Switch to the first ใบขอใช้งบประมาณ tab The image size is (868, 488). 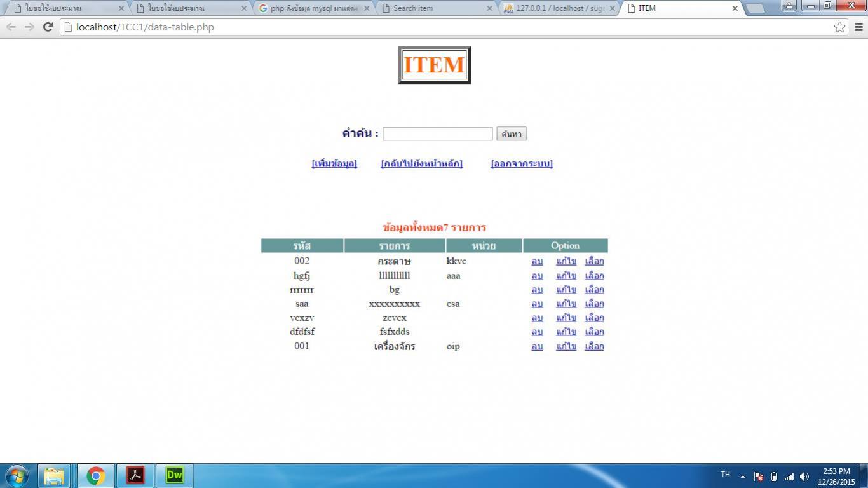point(67,8)
